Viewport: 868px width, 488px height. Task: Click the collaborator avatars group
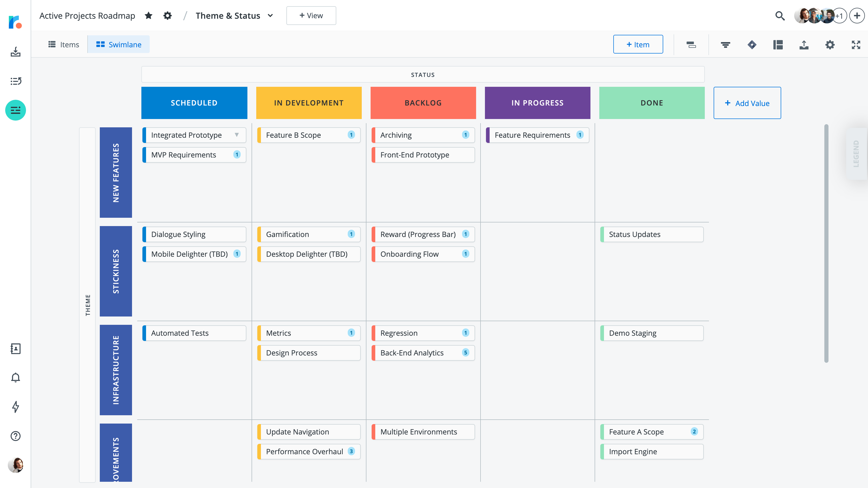click(820, 16)
